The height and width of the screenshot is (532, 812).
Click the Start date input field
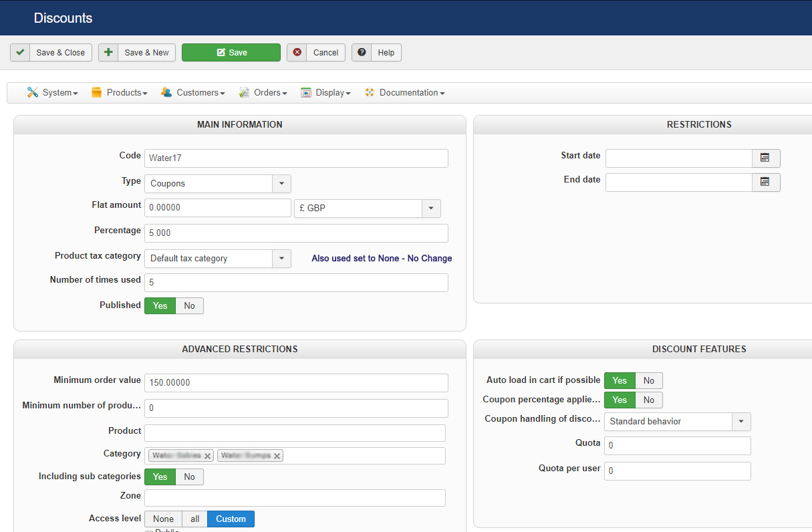pyautogui.click(x=679, y=158)
